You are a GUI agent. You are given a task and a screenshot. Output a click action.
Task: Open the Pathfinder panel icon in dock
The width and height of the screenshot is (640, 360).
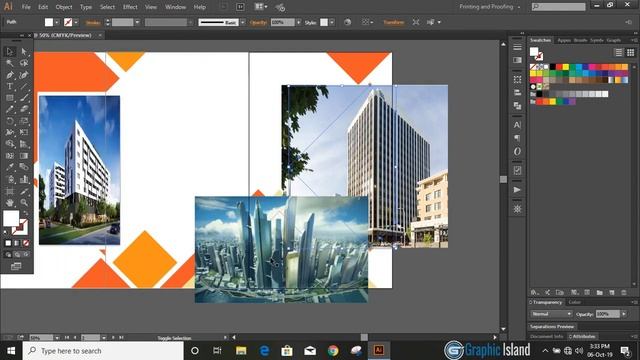click(517, 106)
